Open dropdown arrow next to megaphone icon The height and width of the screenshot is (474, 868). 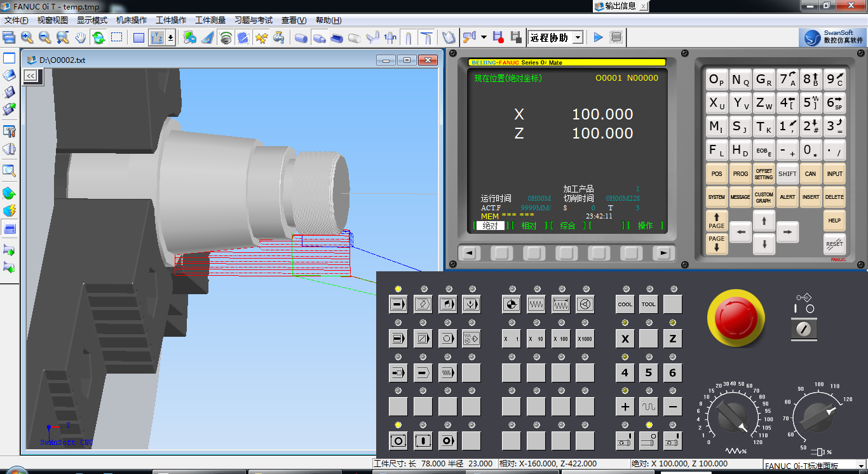pos(484,37)
